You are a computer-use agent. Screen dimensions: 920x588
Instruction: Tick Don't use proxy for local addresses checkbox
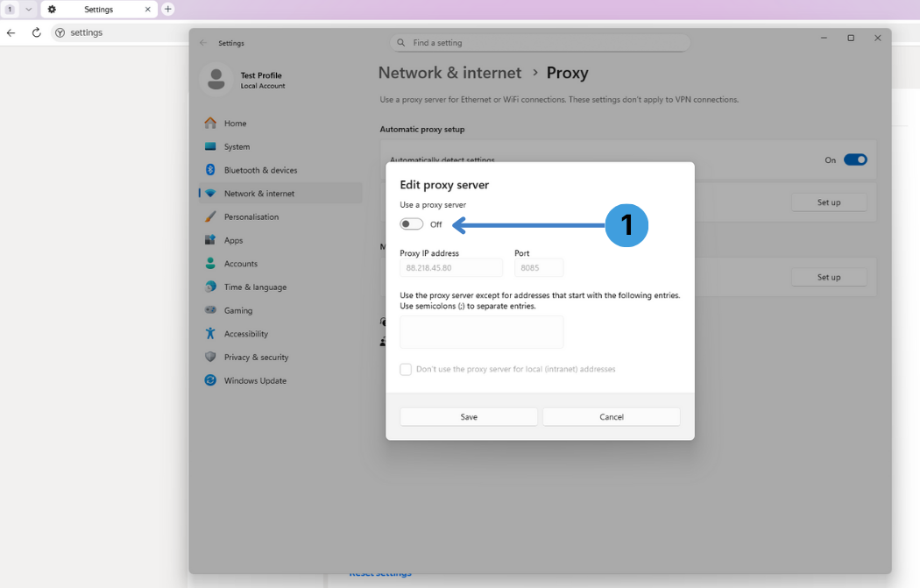tap(406, 369)
